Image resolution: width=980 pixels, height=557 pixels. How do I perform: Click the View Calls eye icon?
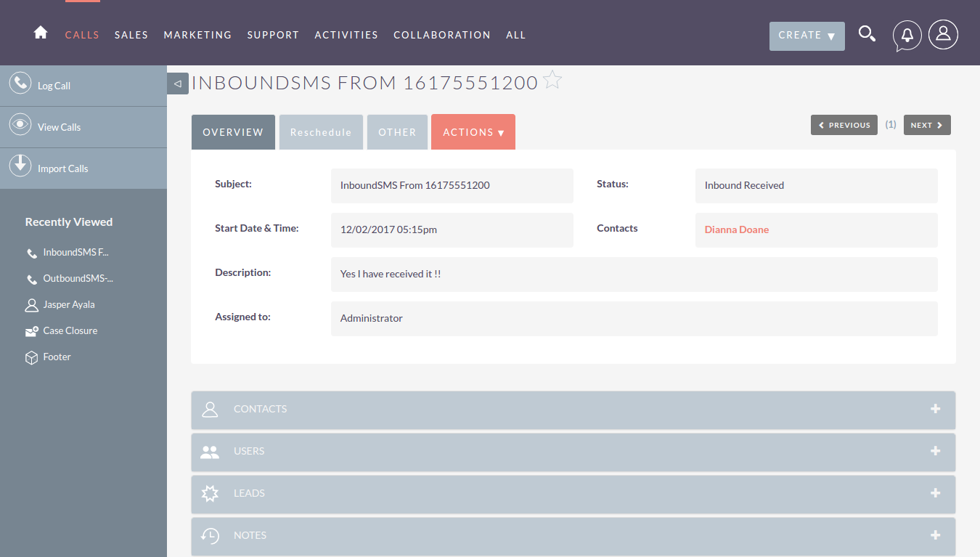pos(20,124)
